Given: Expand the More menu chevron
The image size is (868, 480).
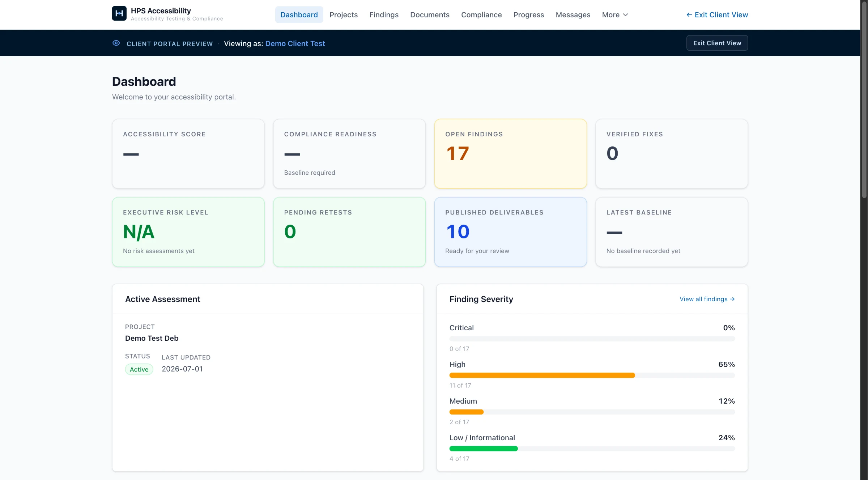Looking at the screenshot, I should (x=626, y=15).
